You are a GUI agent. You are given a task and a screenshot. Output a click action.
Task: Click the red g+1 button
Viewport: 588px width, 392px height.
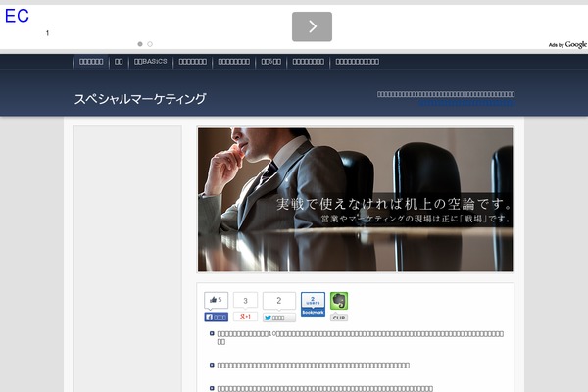(245, 317)
